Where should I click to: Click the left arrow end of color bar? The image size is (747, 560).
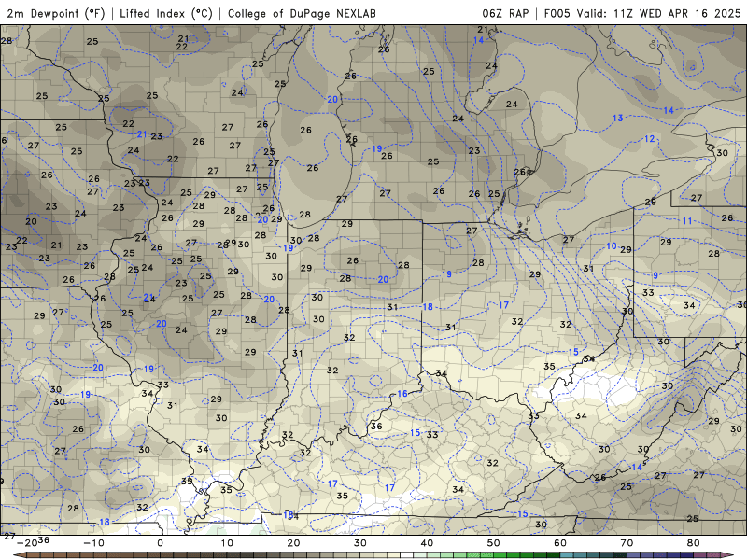tap(19, 555)
